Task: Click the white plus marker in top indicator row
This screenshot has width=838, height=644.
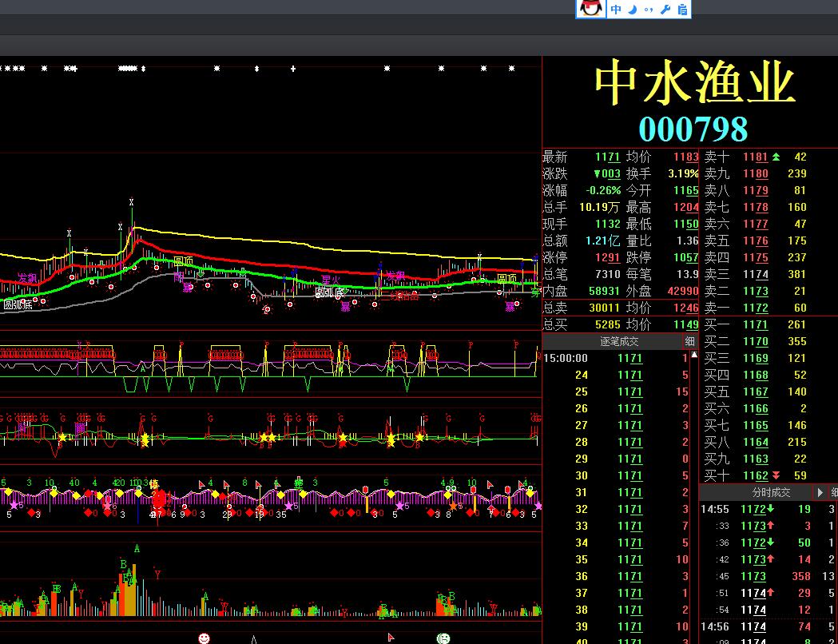Action: click(x=293, y=69)
